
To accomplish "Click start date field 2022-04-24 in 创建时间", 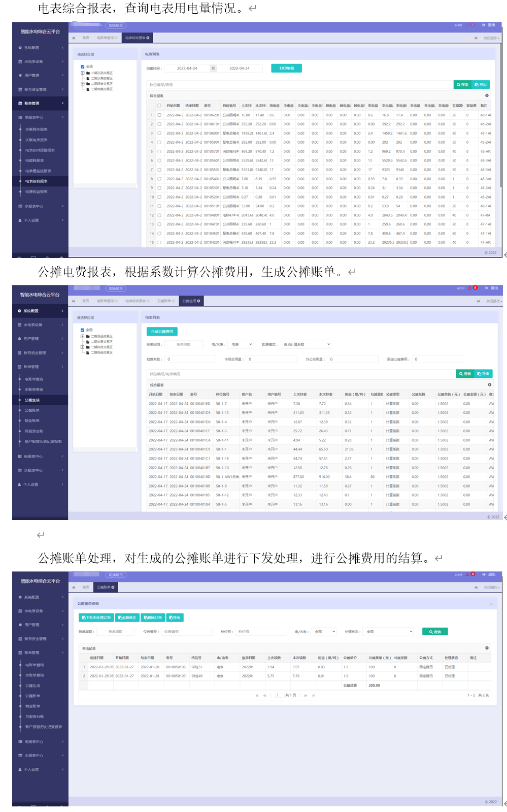I will point(187,68).
